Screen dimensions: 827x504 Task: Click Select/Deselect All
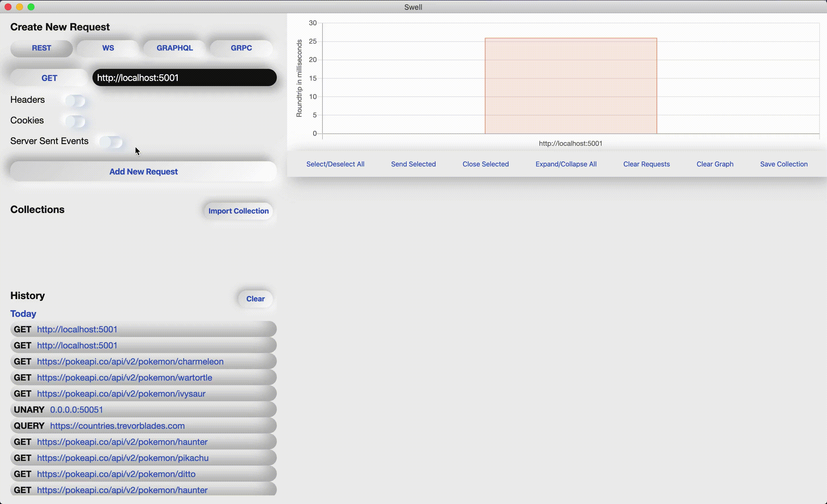(x=335, y=164)
